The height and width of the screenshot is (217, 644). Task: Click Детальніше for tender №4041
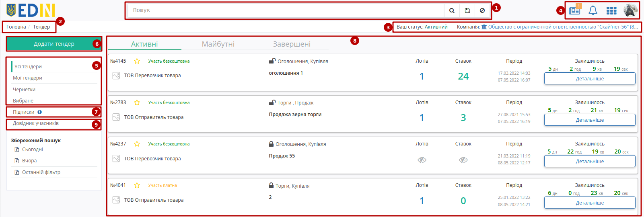(590, 203)
